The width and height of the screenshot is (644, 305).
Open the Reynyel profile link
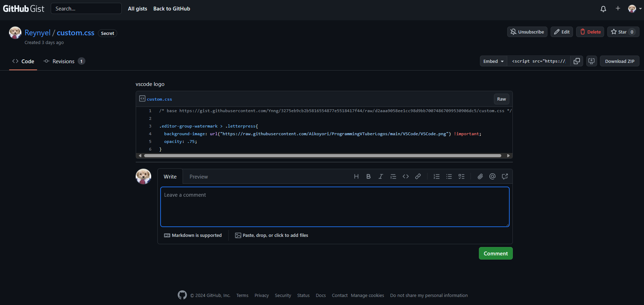click(37, 32)
